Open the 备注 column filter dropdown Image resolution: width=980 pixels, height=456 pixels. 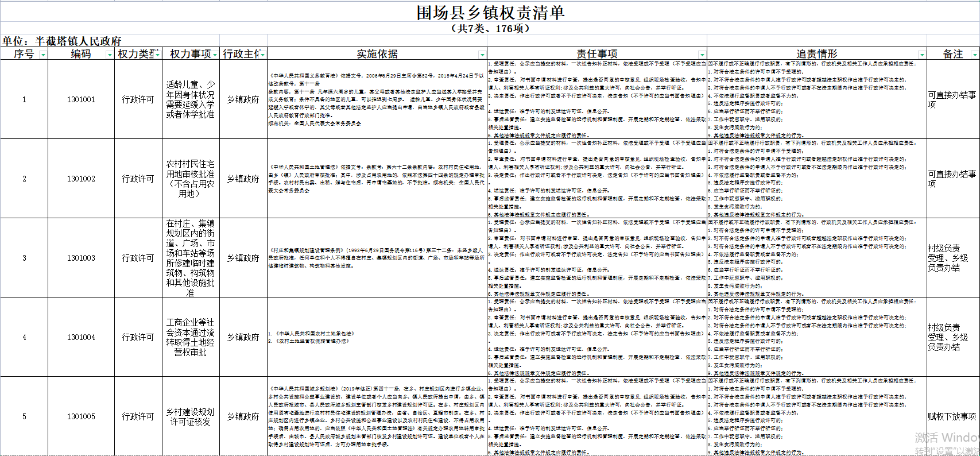coord(974,55)
